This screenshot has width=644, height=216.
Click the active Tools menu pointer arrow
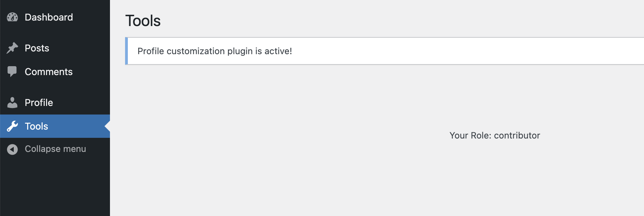tap(107, 126)
